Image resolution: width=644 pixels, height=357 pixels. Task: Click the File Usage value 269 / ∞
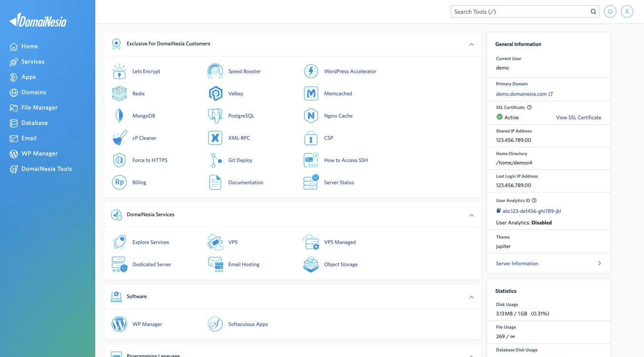click(505, 337)
